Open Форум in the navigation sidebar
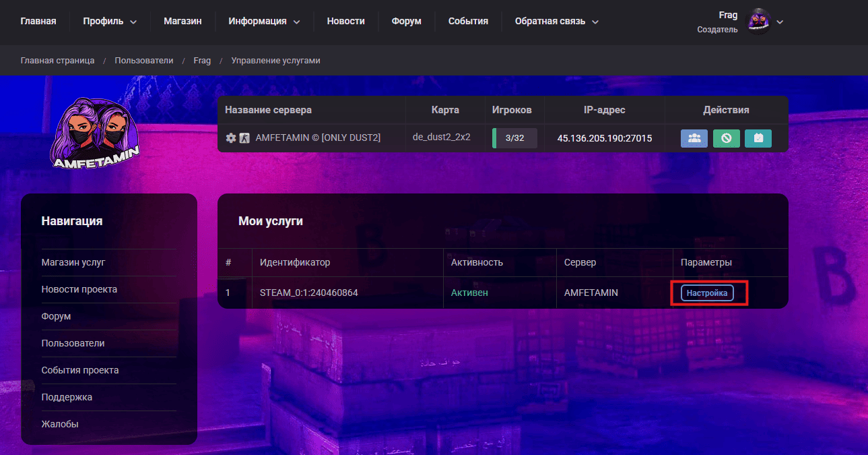The height and width of the screenshot is (455, 868). pyautogui.click(x=56, y=316)
